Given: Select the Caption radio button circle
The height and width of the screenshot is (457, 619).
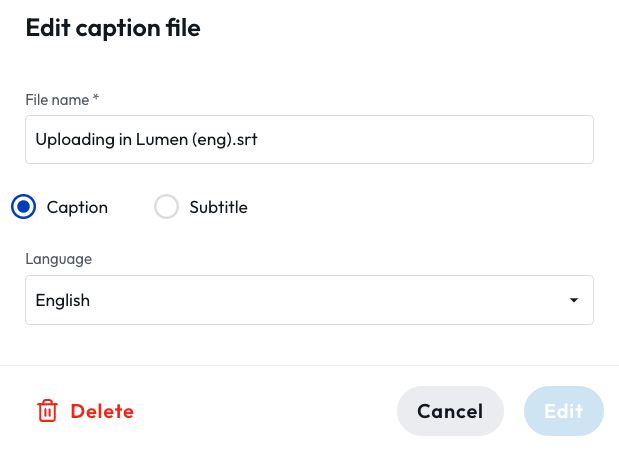Looking at the screenshot, I should coord(23,206).
